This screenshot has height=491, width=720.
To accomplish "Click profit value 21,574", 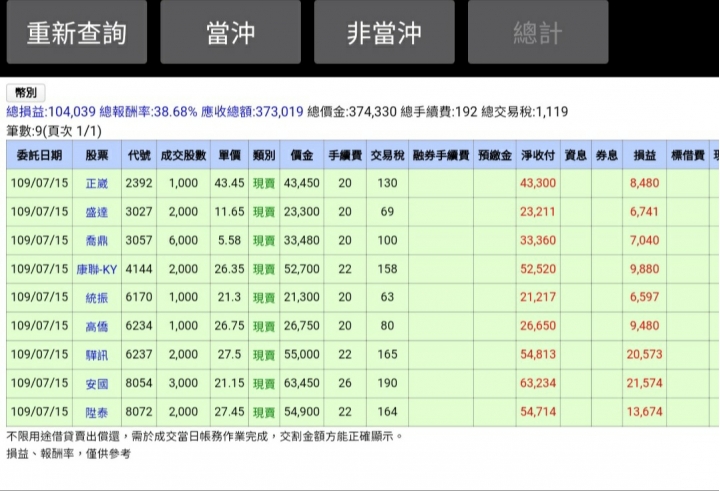I will pos(645,383).
